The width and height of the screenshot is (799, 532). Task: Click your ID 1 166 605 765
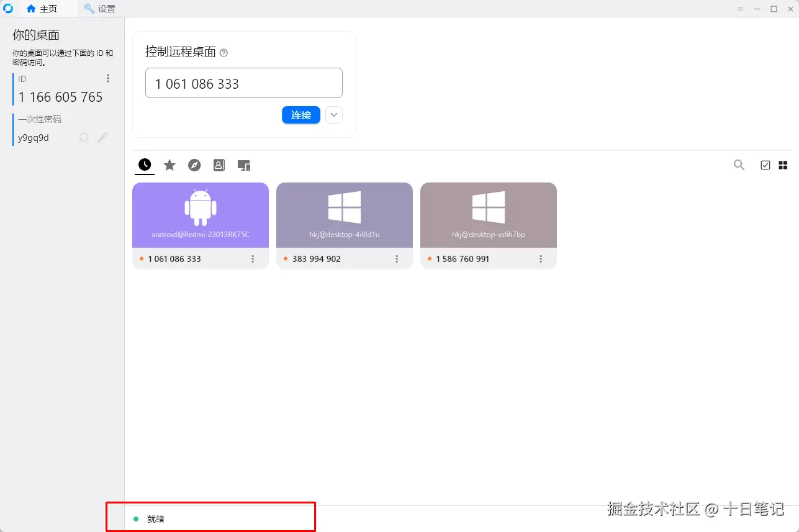click(x=60, y=97)
